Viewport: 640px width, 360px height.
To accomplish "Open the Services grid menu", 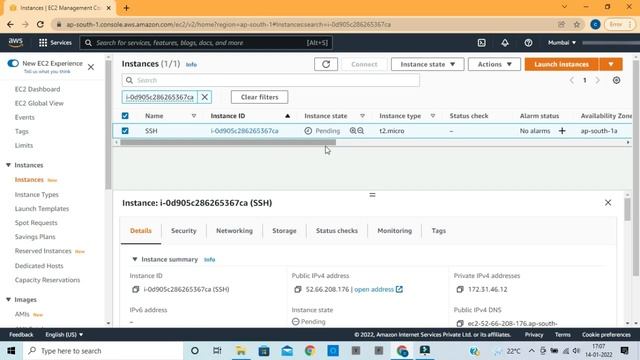I will tap(55, 42).
